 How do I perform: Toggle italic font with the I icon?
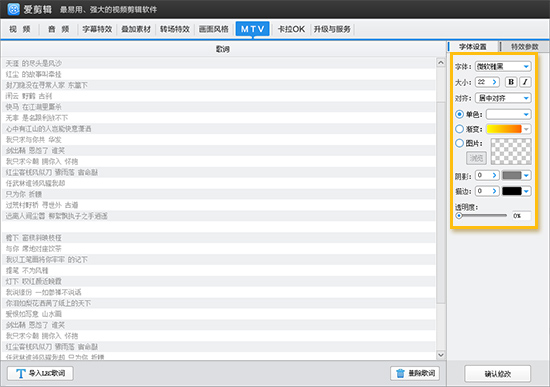[525, 82]
